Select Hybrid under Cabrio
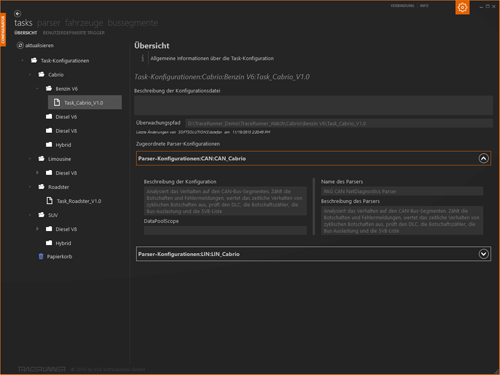Image resolution: width=500 pixels, height=375 pixels. (x=63, y=145)
